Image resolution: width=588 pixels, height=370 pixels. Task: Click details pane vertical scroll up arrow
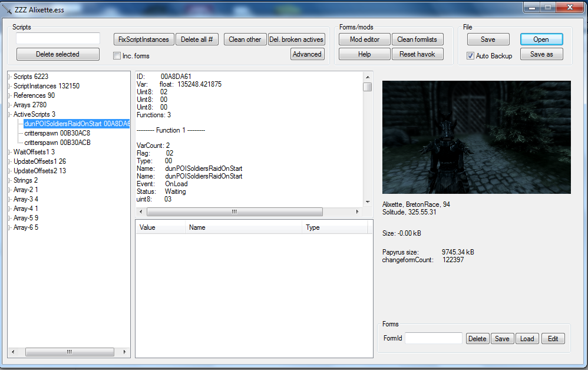click(368, 77)
